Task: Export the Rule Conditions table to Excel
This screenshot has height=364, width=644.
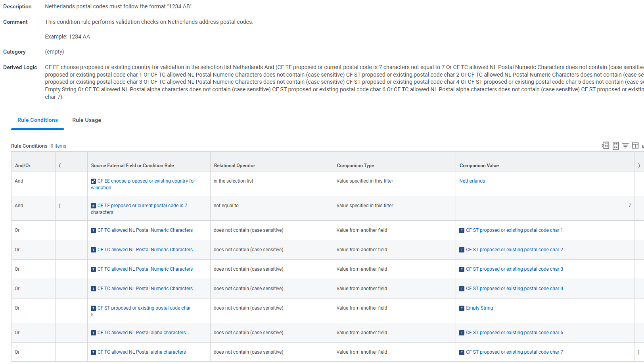Action: point(606,146)
